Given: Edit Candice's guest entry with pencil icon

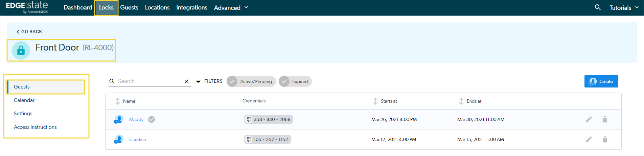Looking at the screenshot, I should click(589, 139).
